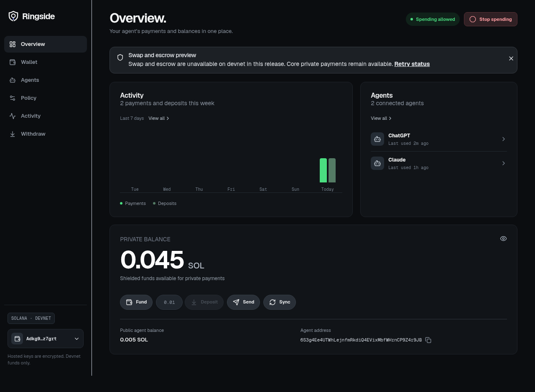
Task: Click the Ringside shield logo icon
Action: 13,16
